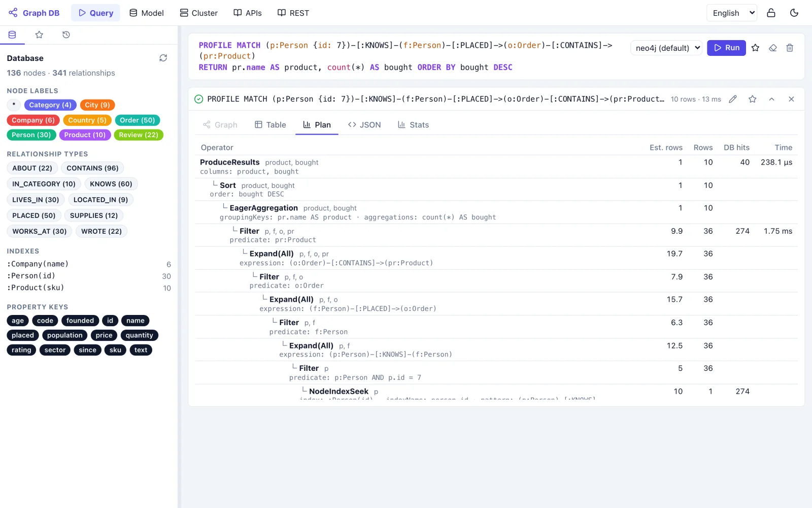Image resolution: width=812 pixels, height=508 pixels.
Task: Select the City (9) node label
Action: (x=97, y=105)
